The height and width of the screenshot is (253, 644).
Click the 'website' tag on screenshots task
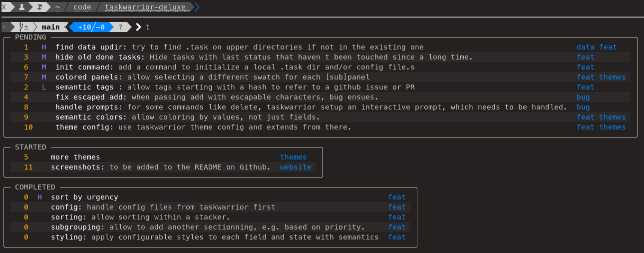(x=296, y=167)
